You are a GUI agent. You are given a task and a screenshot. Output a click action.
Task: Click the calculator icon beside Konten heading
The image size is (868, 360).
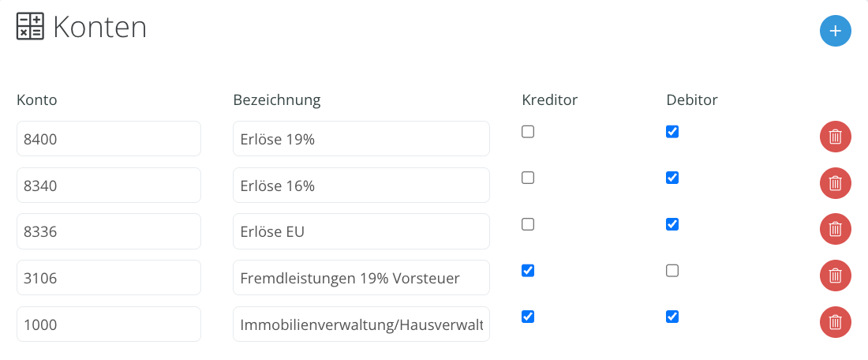[x=31, y=27]
